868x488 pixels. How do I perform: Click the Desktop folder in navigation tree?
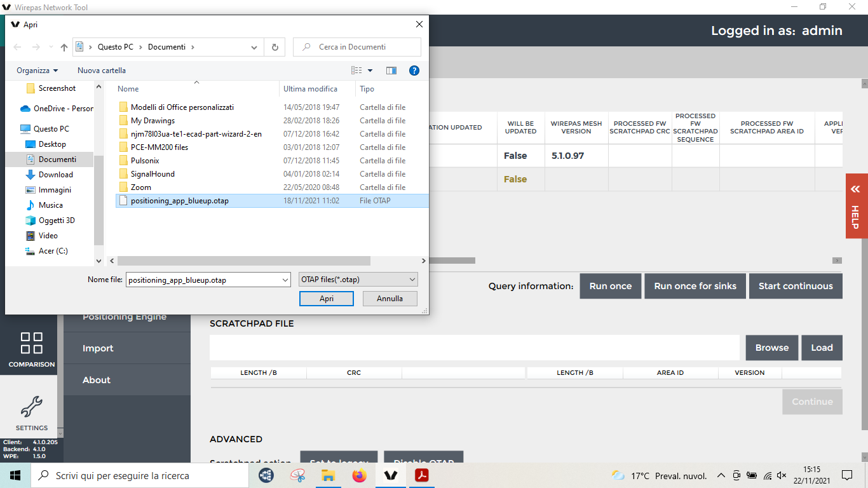[52, 144]
